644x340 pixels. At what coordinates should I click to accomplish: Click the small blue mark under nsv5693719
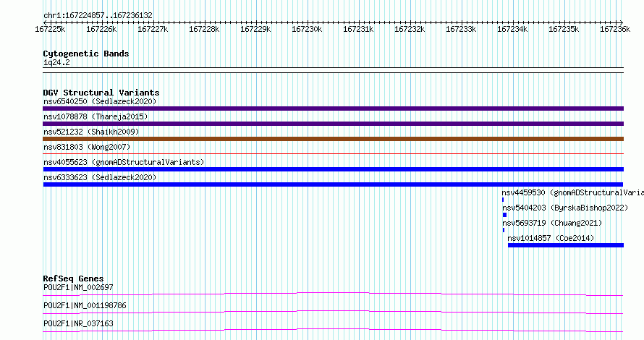[x=504, y=230]
